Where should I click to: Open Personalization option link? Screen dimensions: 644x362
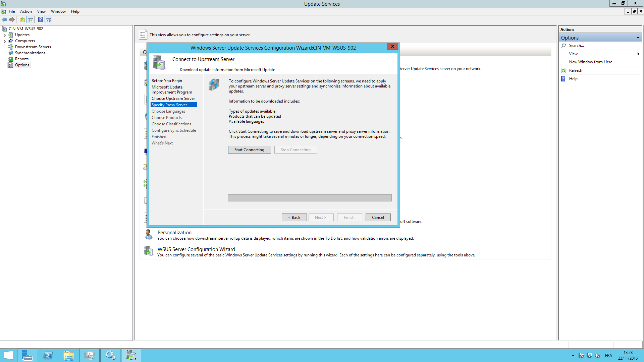[174, 233]
